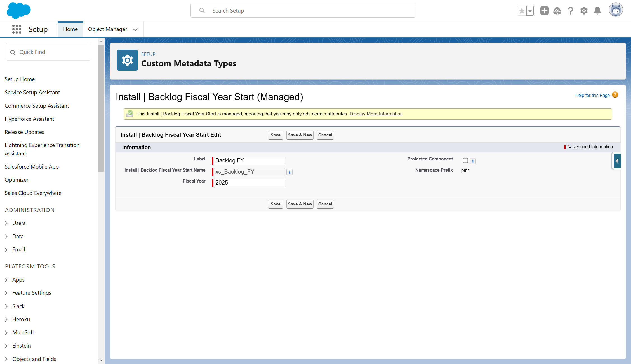Click the top Save & New button
Image resolution: width=631 pixels, height=364 pixels.
[300, 135]
